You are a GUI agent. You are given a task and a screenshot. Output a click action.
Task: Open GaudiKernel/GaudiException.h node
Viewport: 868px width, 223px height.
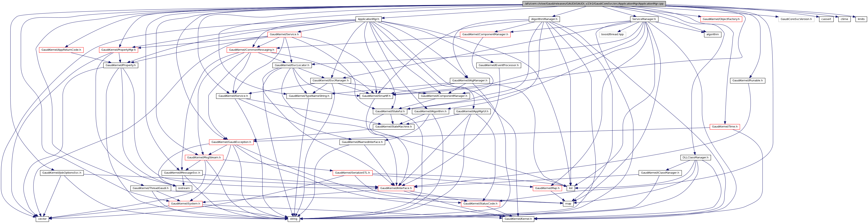coord(231,142)
